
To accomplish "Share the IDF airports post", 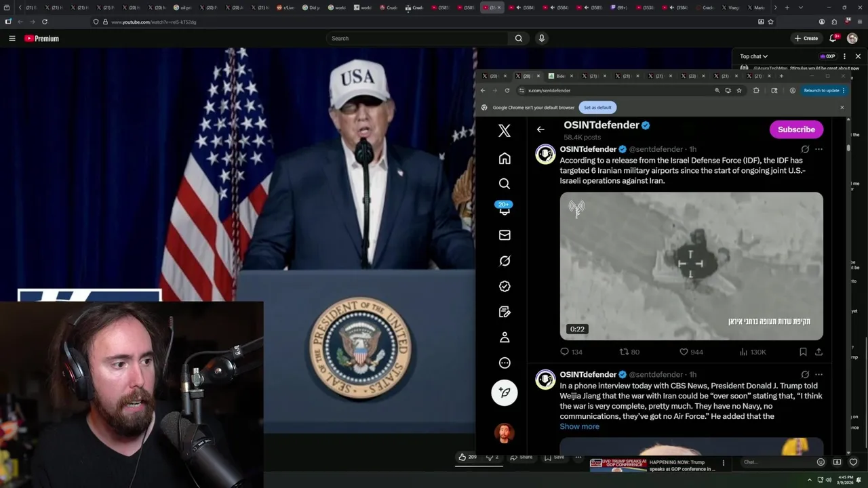I will point(818,352).
